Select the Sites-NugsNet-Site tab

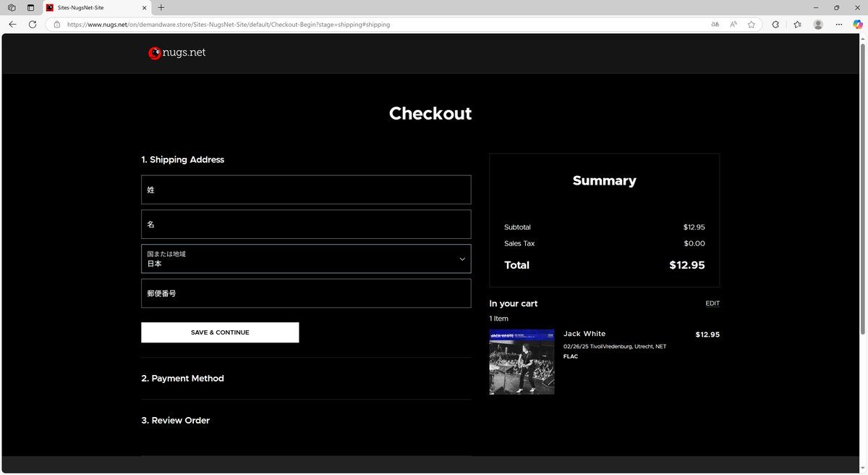(95, 7)
